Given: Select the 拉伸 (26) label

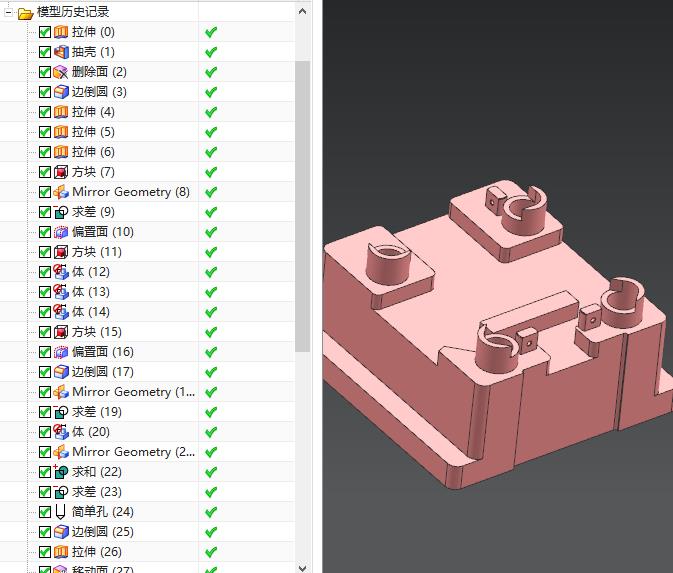Looking at the screenshot, I should [97, 552].
